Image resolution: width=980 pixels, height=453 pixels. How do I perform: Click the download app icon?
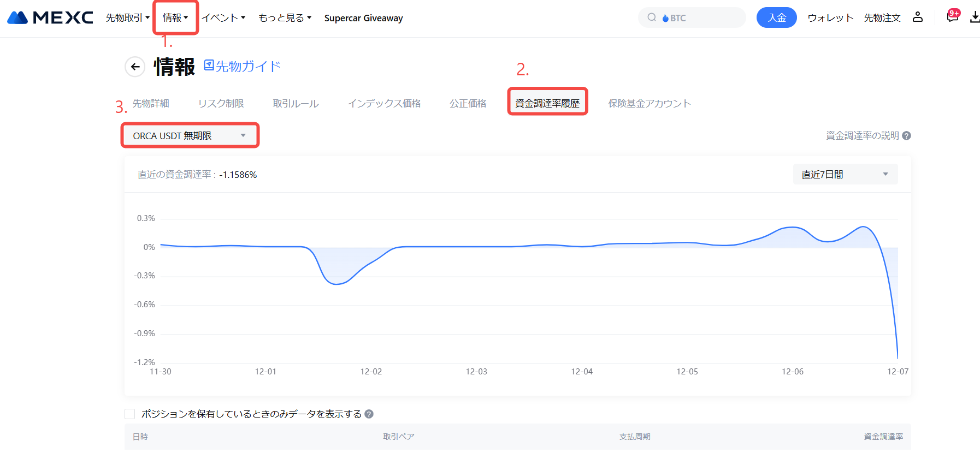click(x=974, y=17)
